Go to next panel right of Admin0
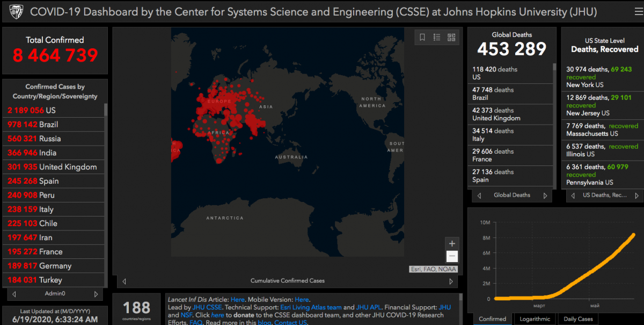 click(96, 294)
